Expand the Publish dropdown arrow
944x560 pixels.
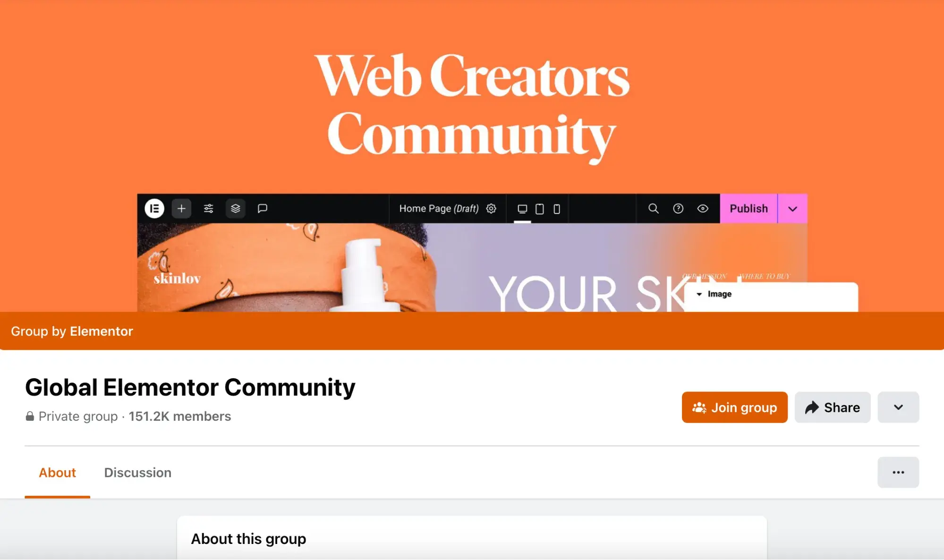793,209
